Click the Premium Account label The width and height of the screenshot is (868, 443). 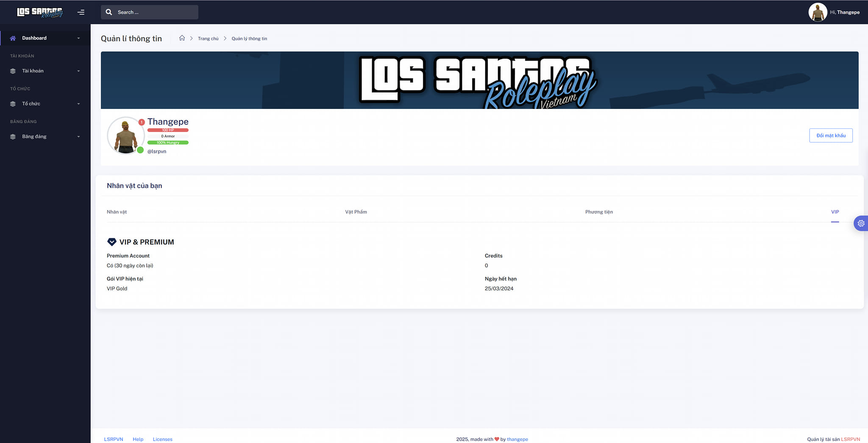(128, 256)
